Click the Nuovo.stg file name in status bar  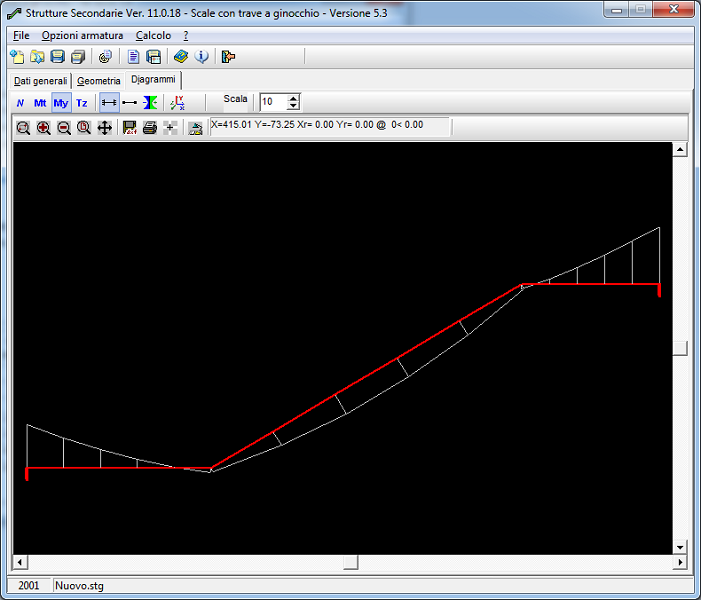click(79, 586)
